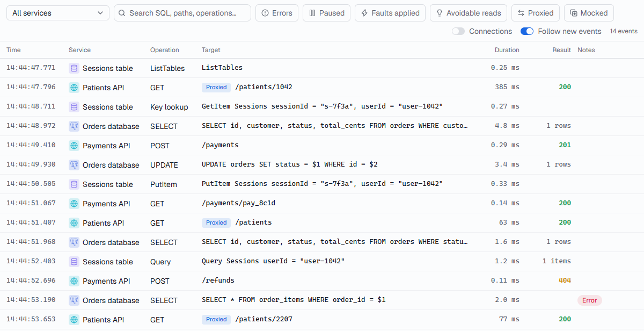Click the 77 ms duration
The width and height of the screenshot is (644, 331).
509,319
